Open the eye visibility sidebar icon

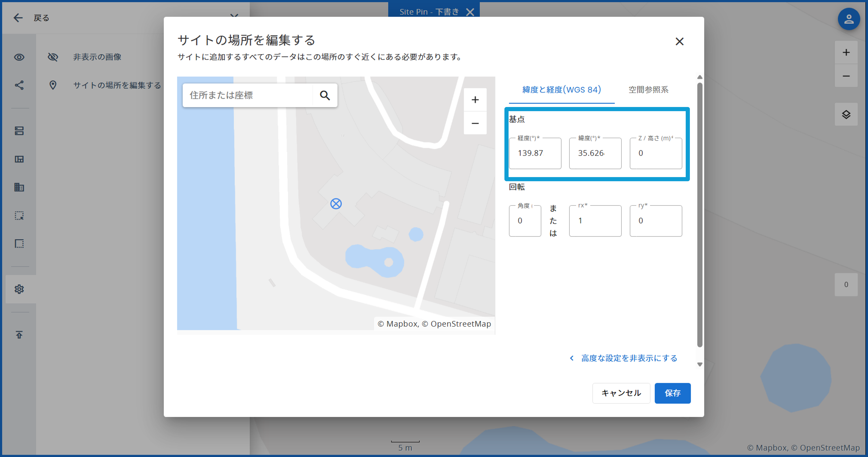pos(19,57)
